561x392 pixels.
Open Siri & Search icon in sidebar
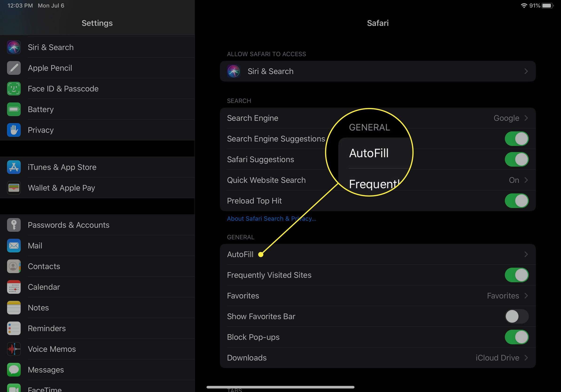(x=14, y=47)
